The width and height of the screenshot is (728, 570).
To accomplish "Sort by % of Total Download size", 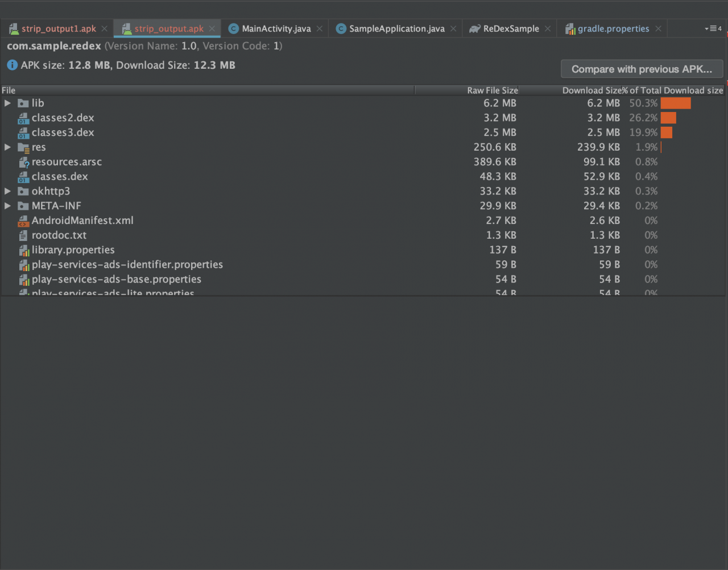I will (673, 90).
